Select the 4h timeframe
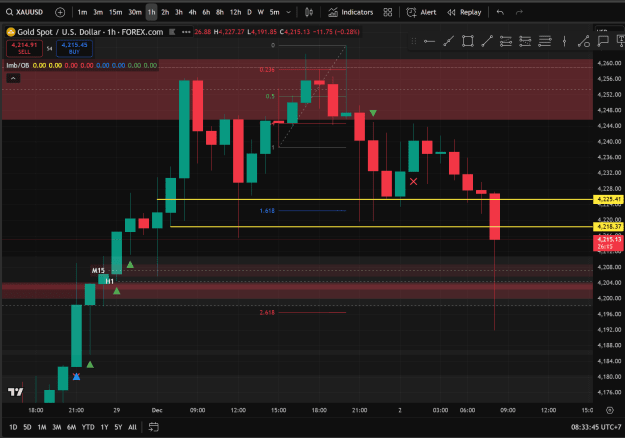The width and height of the screenshot is (625, 438). point(192,12)
